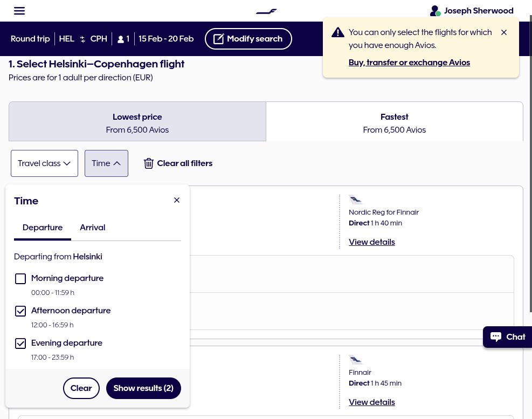Switch to the Departure tab
Viewport: 532px width, 419px height.
pyautogui.click(x=43, y=228)
